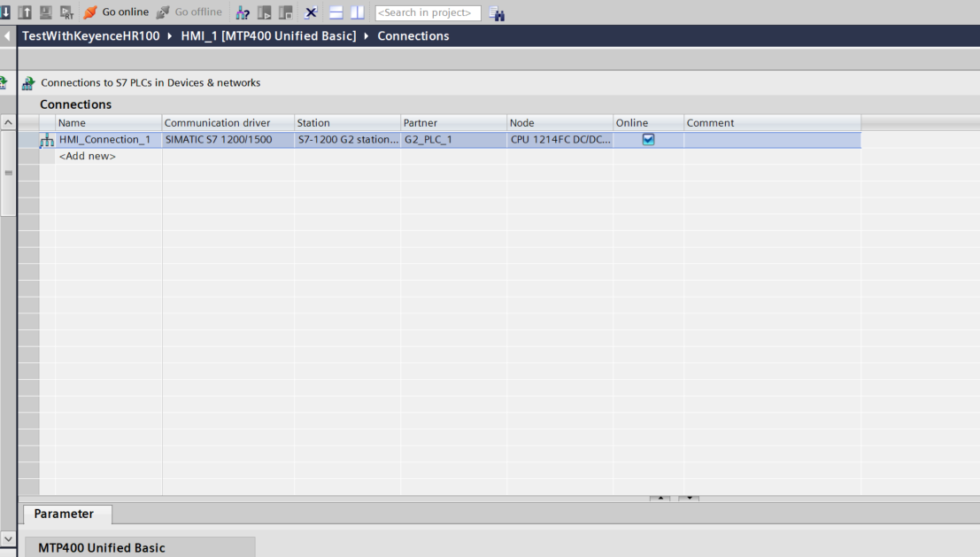Click the pane splitter down arrow
Image resolution: width=980 pixels, height=557 pixels.
(x=689, y=499)
